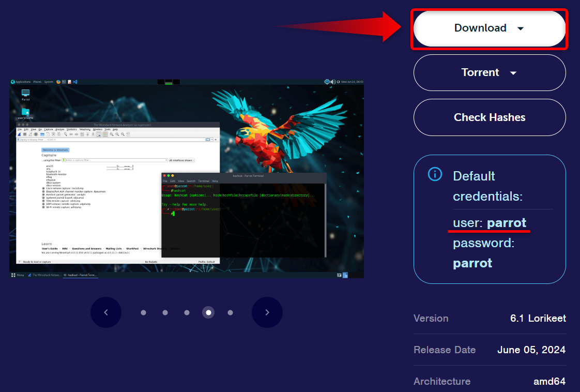Click the Check Hashes button
This screenshot has width=580, height=392.
(490, 117)
